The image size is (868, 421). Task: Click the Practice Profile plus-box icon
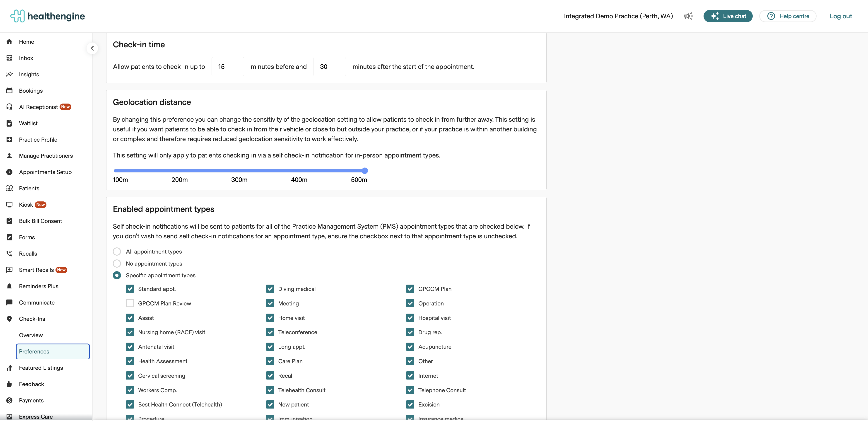click(10, 140)
